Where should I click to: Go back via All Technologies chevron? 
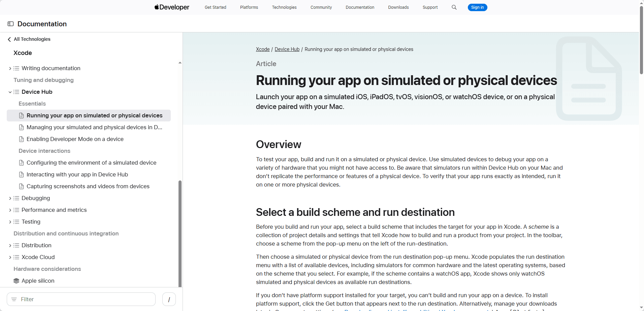click(x=9, y=39)
